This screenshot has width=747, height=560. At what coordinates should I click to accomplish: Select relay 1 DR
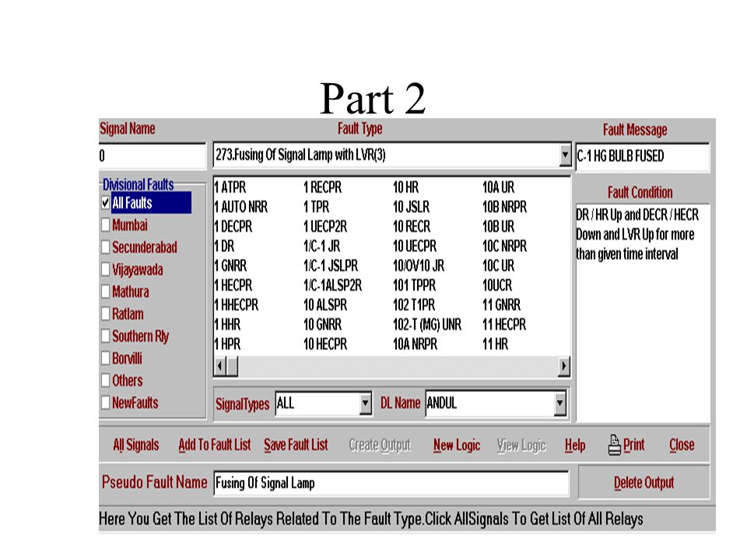point(224,247)
